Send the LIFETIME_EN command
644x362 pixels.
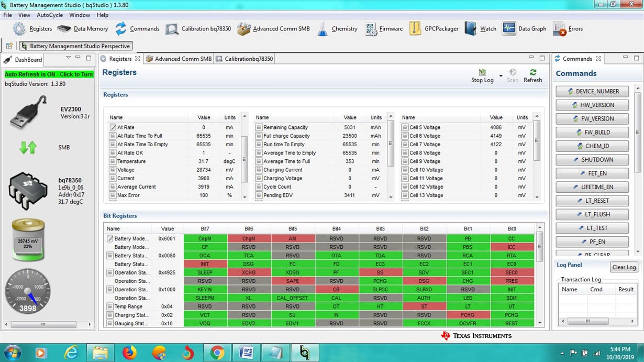pyautogui.click(x=592, y=187)
